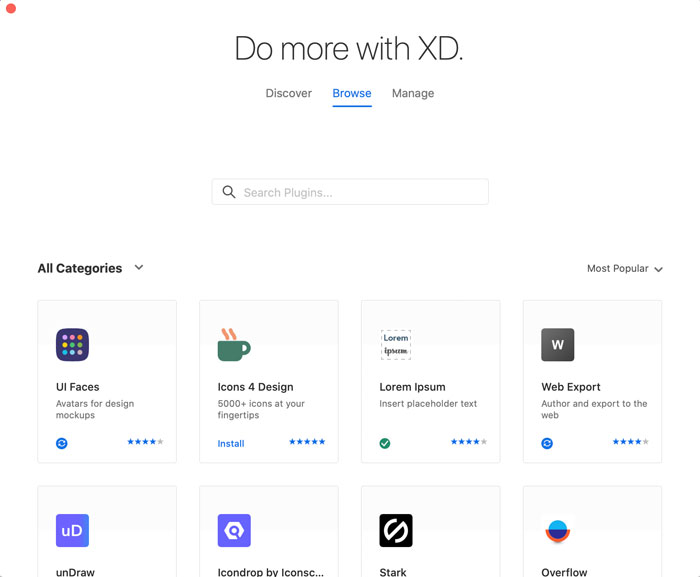Click the Web Export plugin icon
Viewport: 700px width, 577px height.
[x=558, y=345]
